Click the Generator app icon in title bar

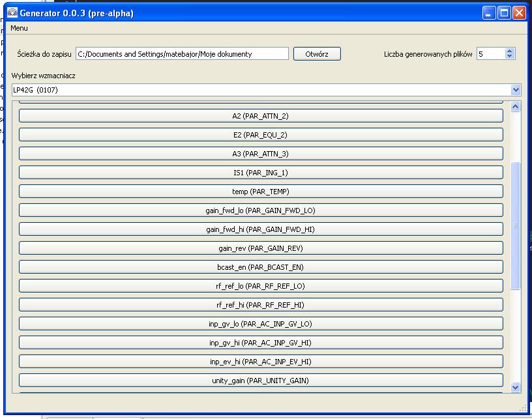12,12
